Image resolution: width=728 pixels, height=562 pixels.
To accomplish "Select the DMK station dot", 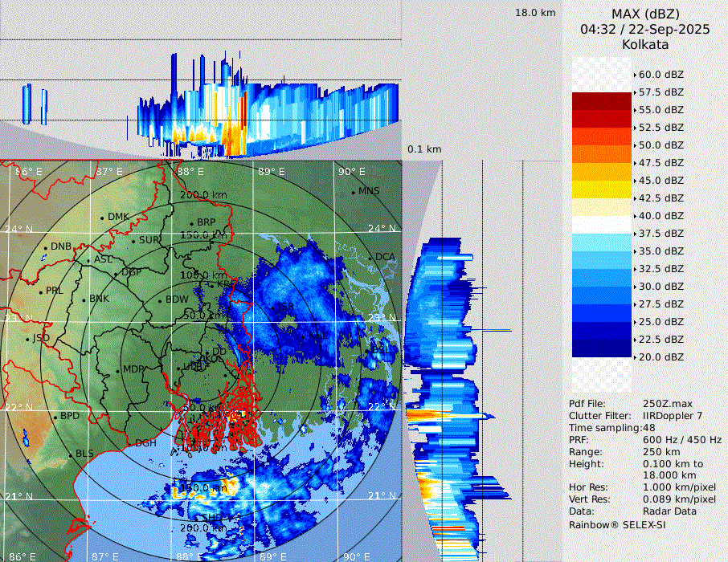I will [102, 218].
